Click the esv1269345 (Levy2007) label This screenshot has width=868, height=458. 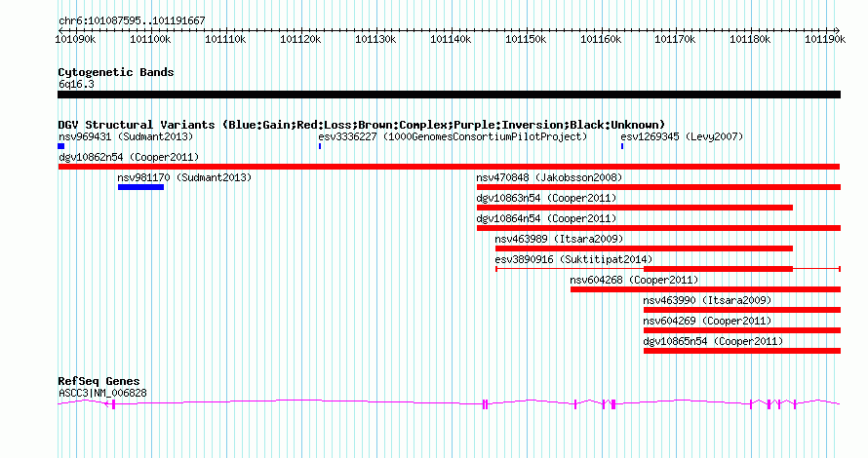(x=682, y=136)
